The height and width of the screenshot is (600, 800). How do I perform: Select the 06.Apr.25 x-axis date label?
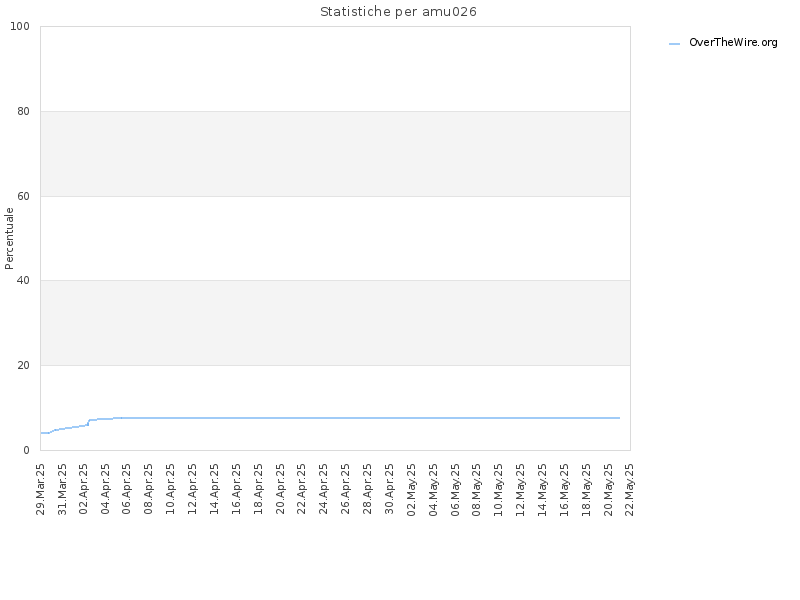127,489
